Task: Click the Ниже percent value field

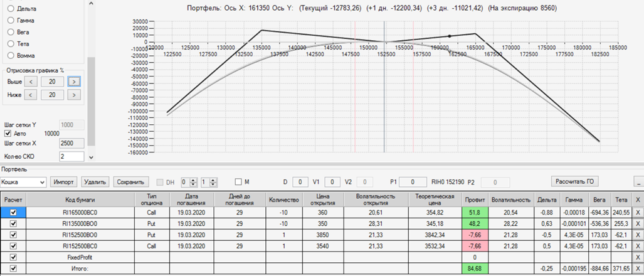Action: pos(52,95)
